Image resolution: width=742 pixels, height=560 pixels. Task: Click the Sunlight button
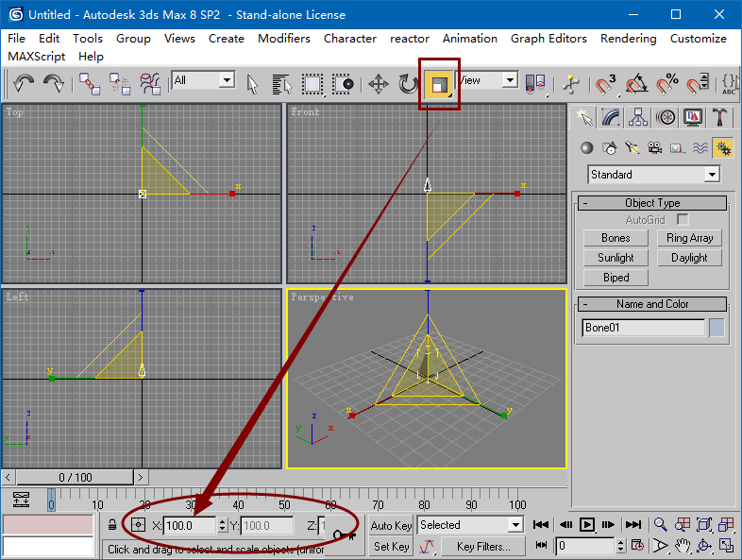click(616, 258)
